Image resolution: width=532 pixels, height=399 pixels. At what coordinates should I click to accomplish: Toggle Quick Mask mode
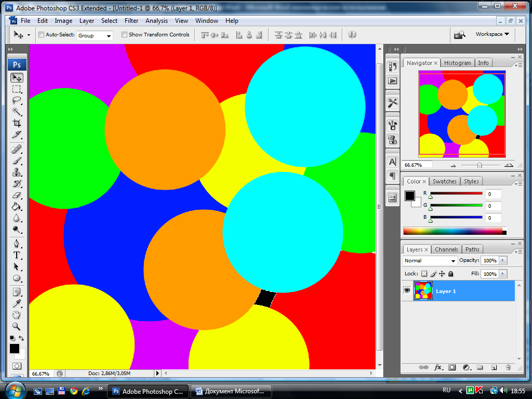click(x=17, y=366)
